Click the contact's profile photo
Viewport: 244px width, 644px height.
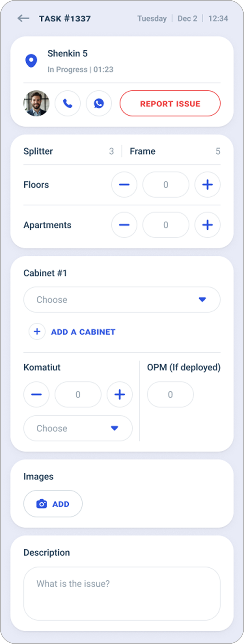click(x=36, y=103)
